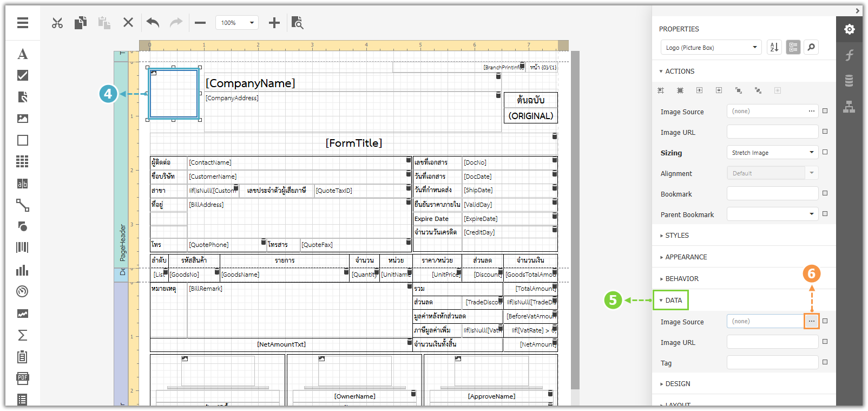Toggle alphabetical sorting of properties
The image size is (868, 411).
click(x=774, y=48)
